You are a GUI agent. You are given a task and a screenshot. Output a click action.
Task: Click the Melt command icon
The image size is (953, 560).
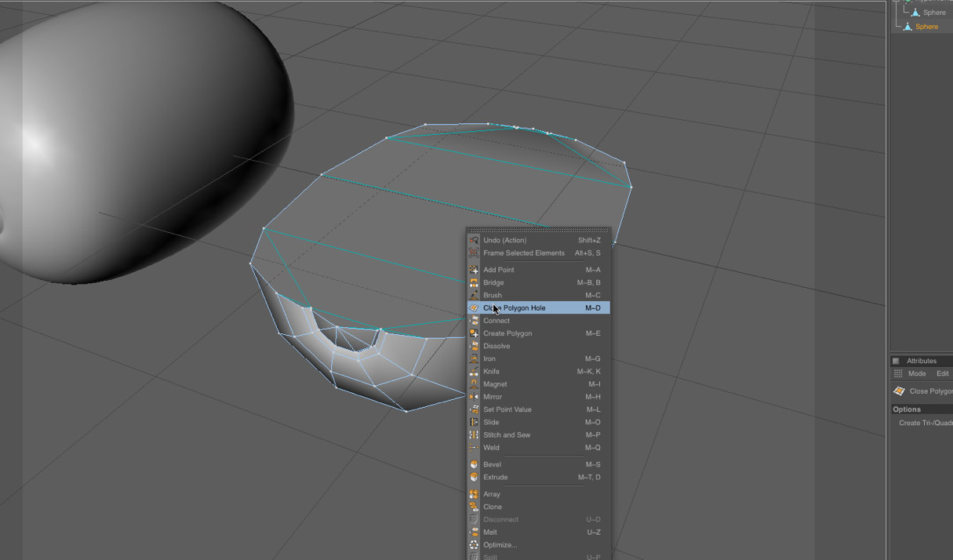click(474, 532)
